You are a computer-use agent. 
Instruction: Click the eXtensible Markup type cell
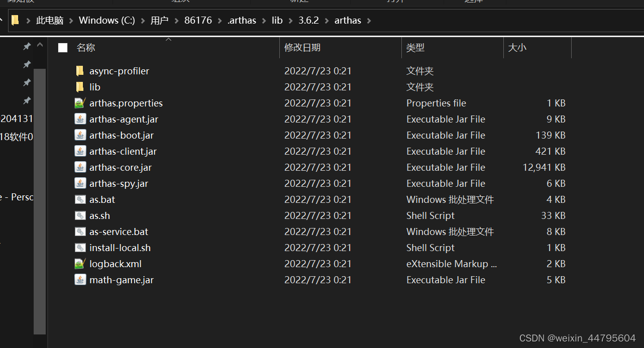coord(452,264)
